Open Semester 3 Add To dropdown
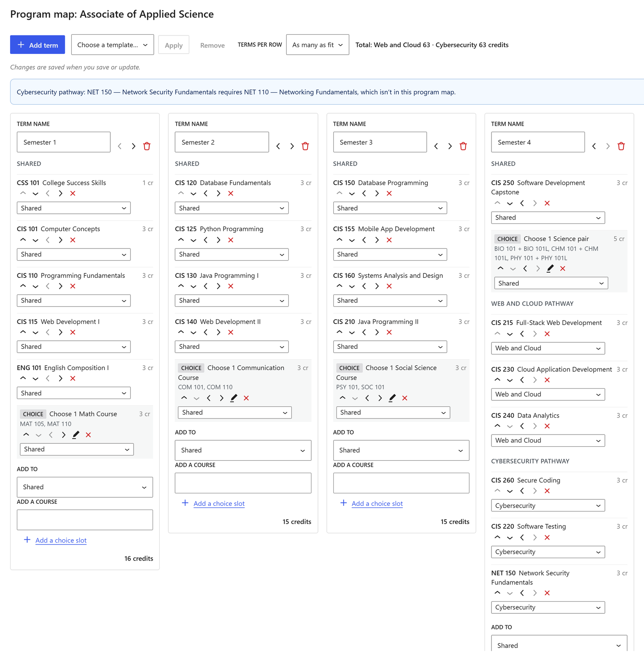644x652 pixels. tap(401, 450)
